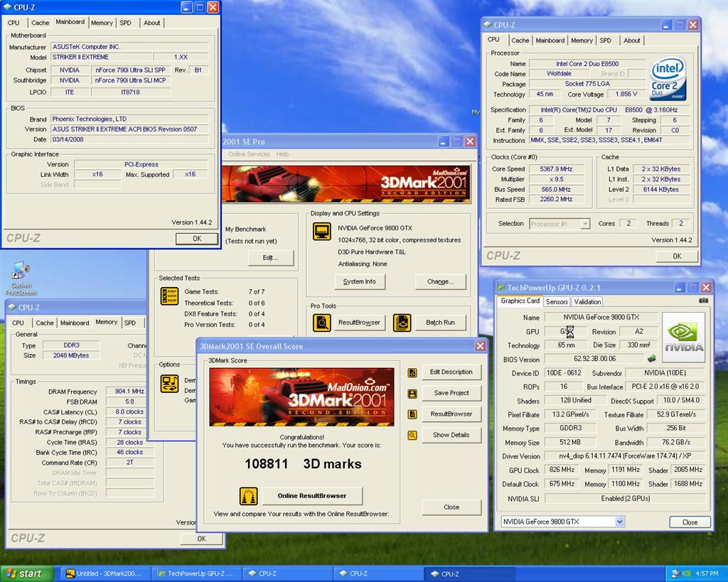The height and width of the screenshot is (582, 728).
Task: Open the GPU selection dropdown in GPU-Z
Action: point(619,522)
